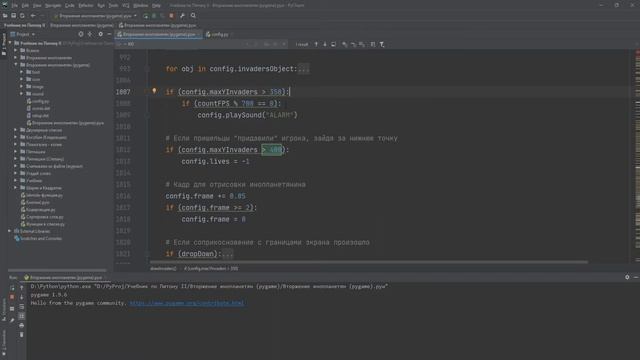The image size is (640, 360).
Task: Click the editor horizontal scrollbar
Action: click(369, 262)
